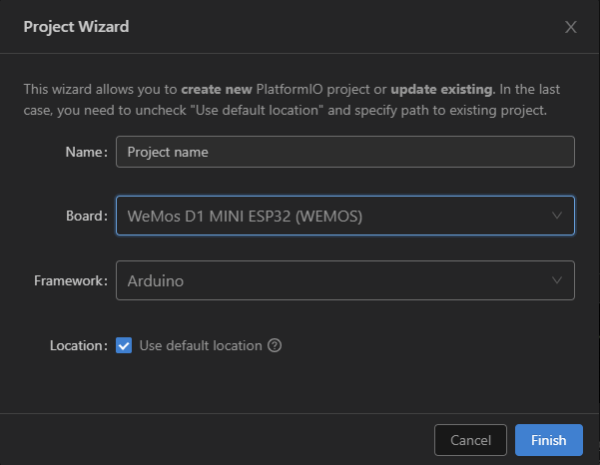Focus the Project name input field
The image size is (600, 465).
coord(345,152)
